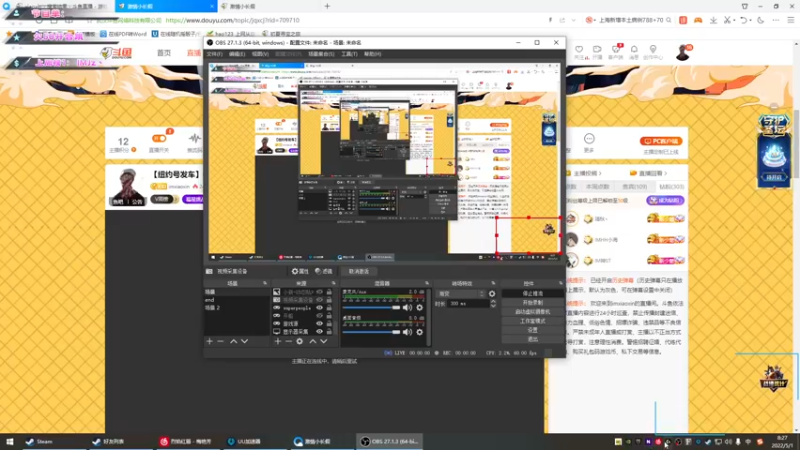Remove the selected scene with the minus icon
The image size is (800, 450).
tap(220, 341)
